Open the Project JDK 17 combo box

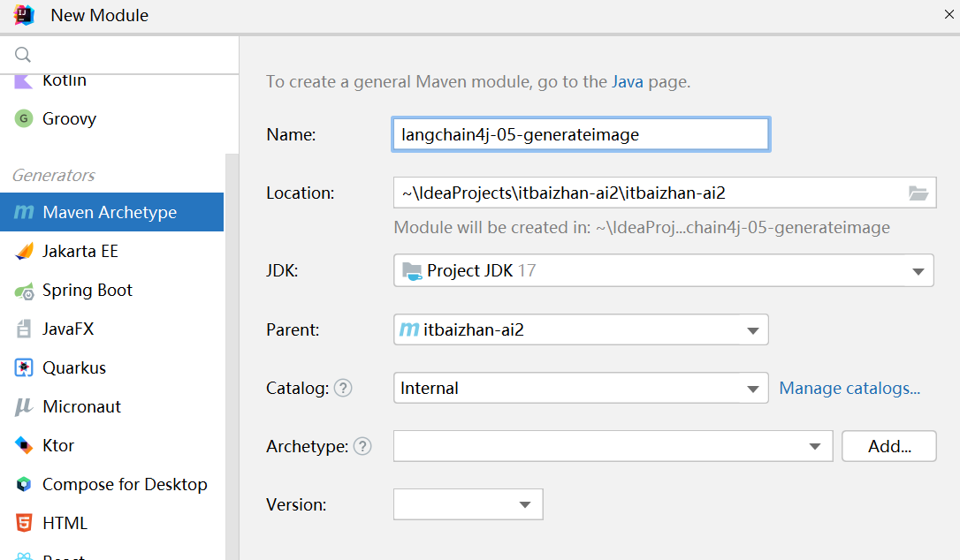(x=664, y=270)
